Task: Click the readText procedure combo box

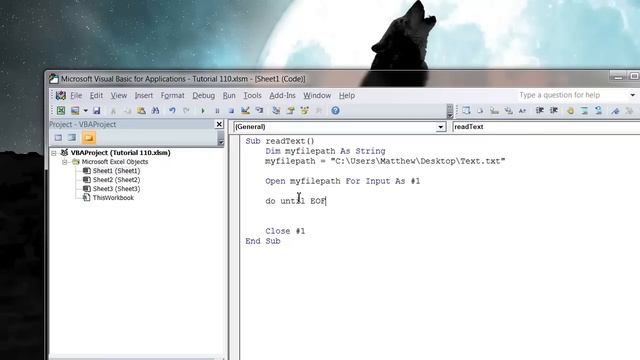Action: click(x=546, y=127)
